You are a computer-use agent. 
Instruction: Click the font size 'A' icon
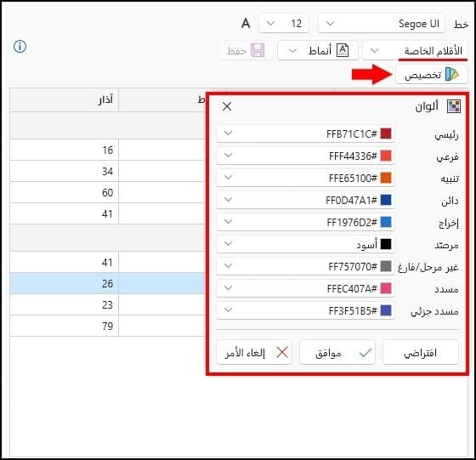coord(246,23)
